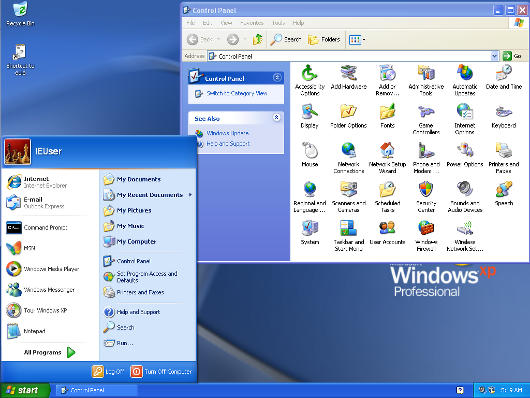Click the Windows Update link
530x398 pixels.
(227, 133)
